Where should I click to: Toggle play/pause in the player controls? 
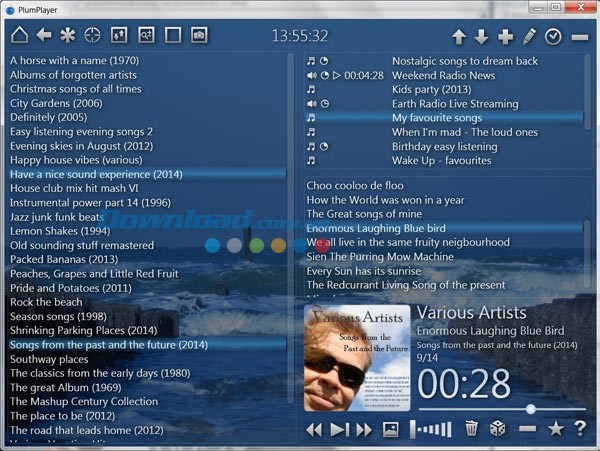(339, 430)
